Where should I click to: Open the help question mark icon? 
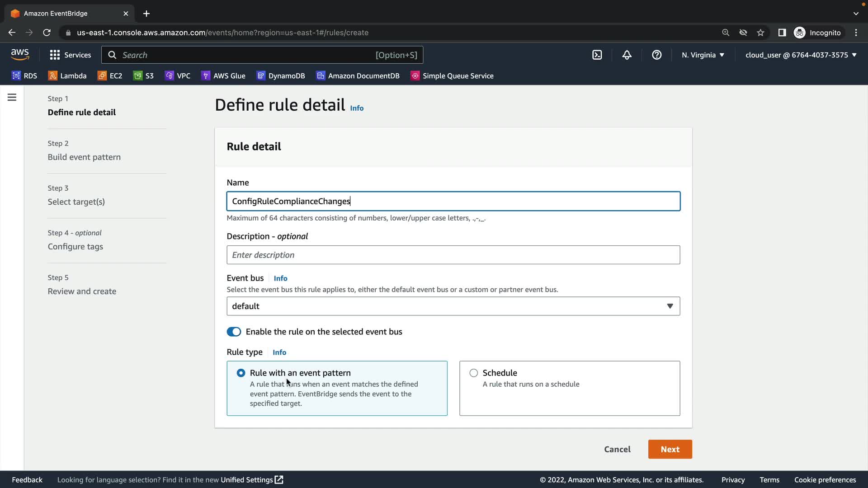click(x=656, y=55)
